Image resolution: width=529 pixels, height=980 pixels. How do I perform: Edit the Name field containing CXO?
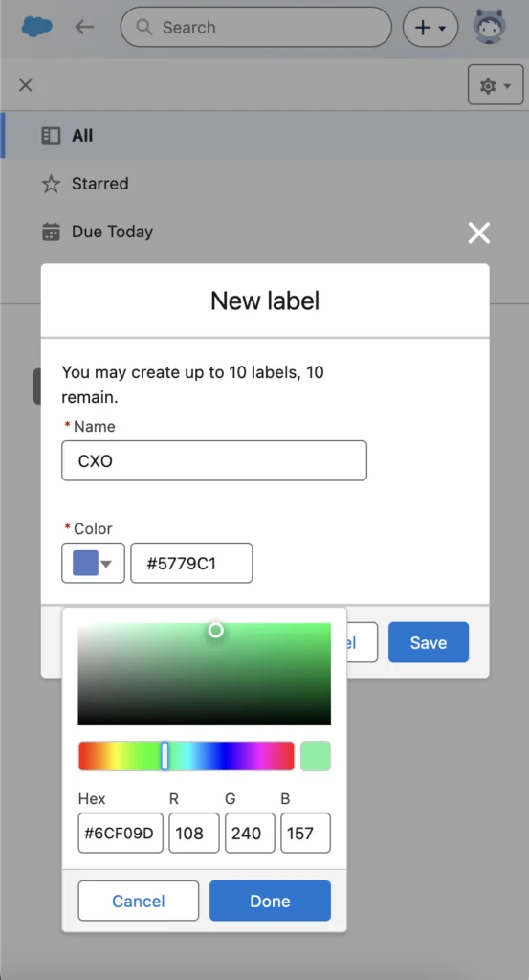coord(214,460)
